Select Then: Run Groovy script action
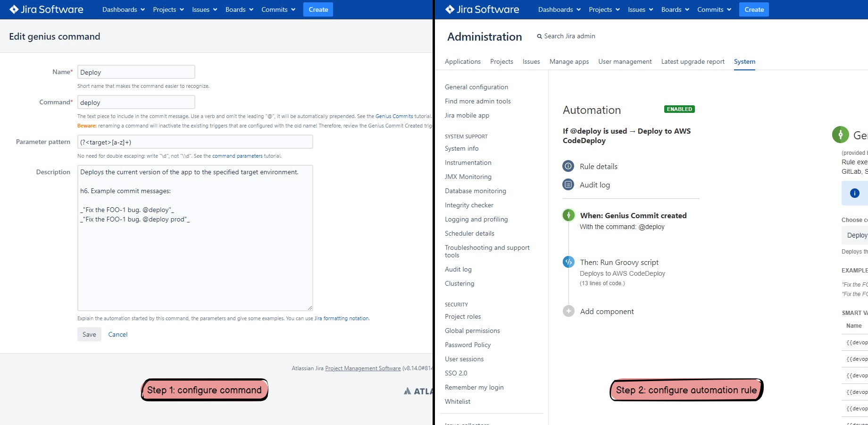 pos(619,262)
